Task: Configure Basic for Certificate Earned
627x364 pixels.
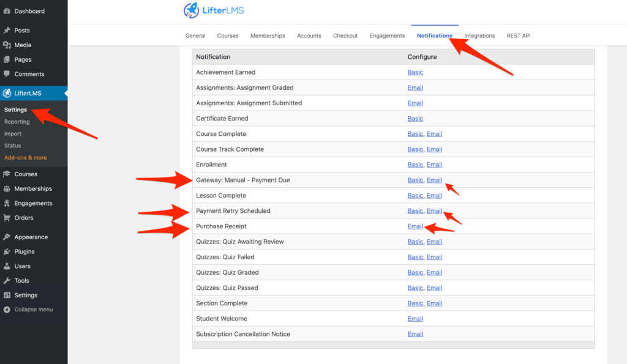Action: pos(415,118)
